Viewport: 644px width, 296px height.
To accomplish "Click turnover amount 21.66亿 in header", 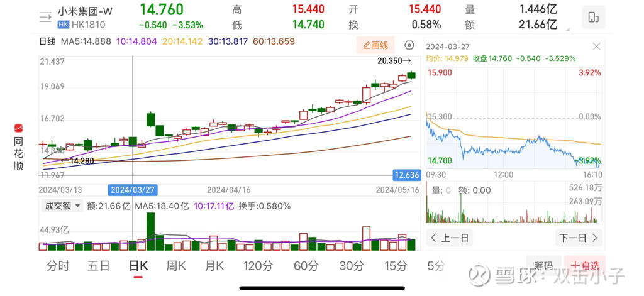I will point(538,25).
